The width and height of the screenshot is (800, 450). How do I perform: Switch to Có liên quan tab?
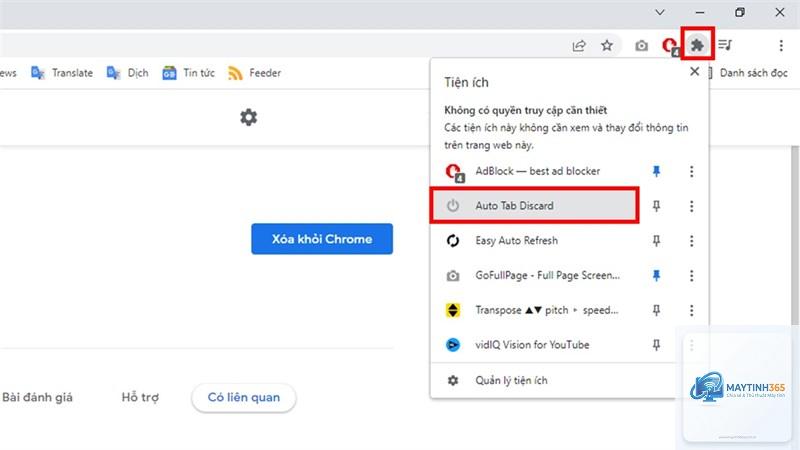pyautogui.click(x=244, y=397)
